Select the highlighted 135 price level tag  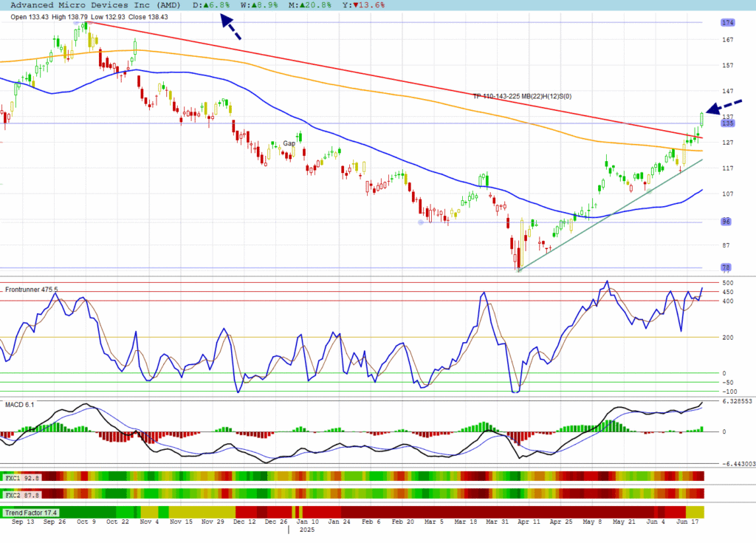727,123
